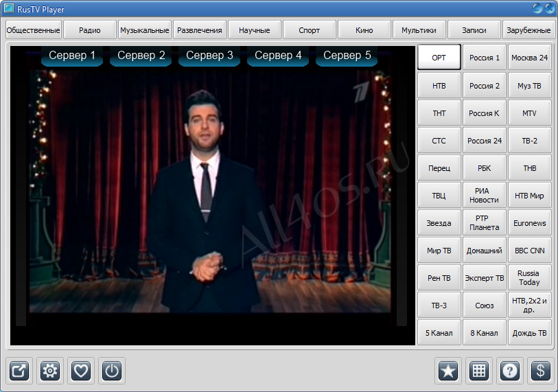Play Эксперт ТВ channel

[x=484, y=278]
